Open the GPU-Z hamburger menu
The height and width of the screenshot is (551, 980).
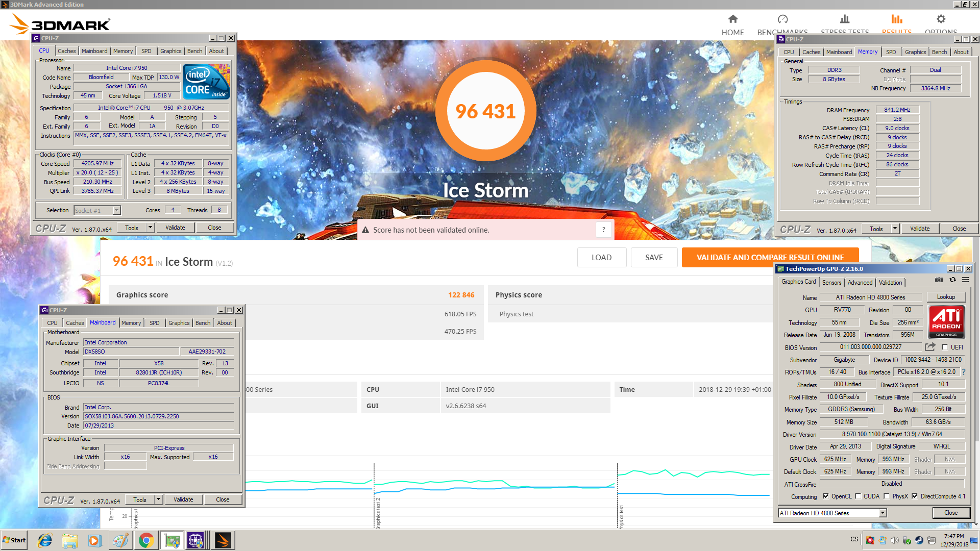tap(966, 280)
